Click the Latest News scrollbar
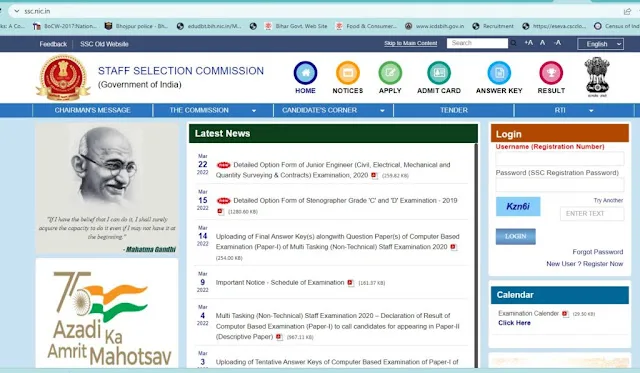 [x=476, y=255]
